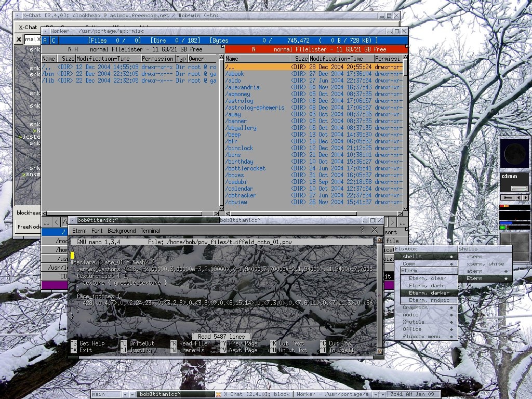Open the X-Chat menu in menu bar
Screen dimensions: 532x399
coord(28,28)
